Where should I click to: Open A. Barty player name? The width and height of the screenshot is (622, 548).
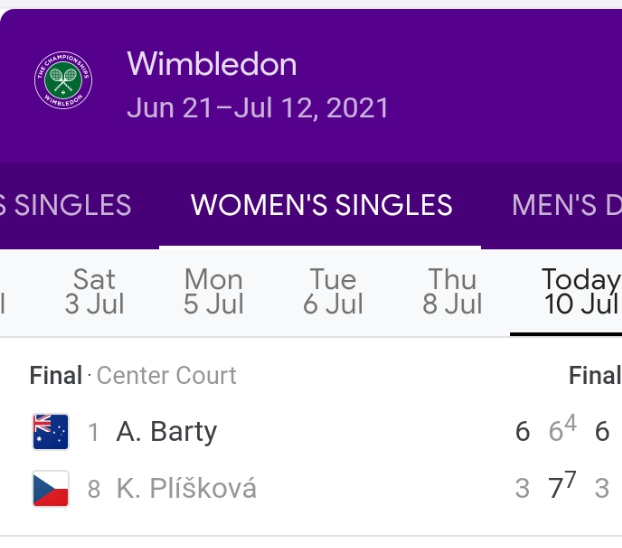[166, 432]
